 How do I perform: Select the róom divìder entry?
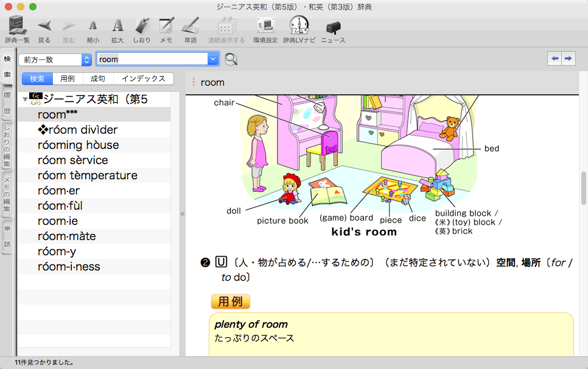click(x=94, y=129)
